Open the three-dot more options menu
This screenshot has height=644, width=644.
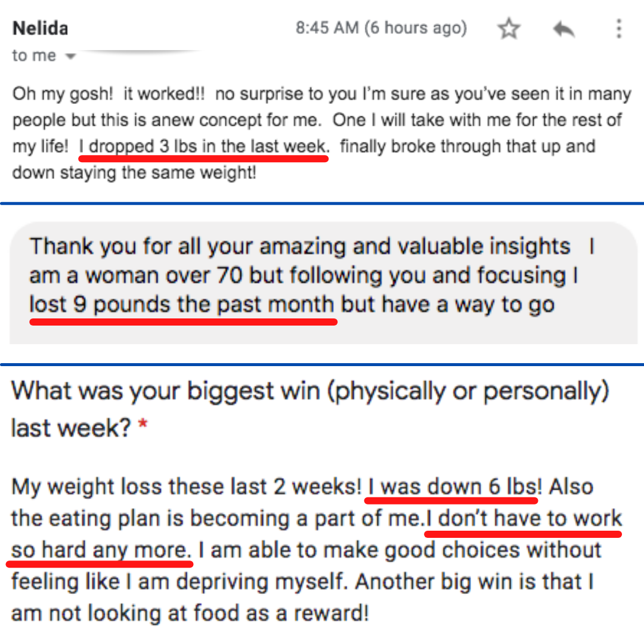pos(619,29)
